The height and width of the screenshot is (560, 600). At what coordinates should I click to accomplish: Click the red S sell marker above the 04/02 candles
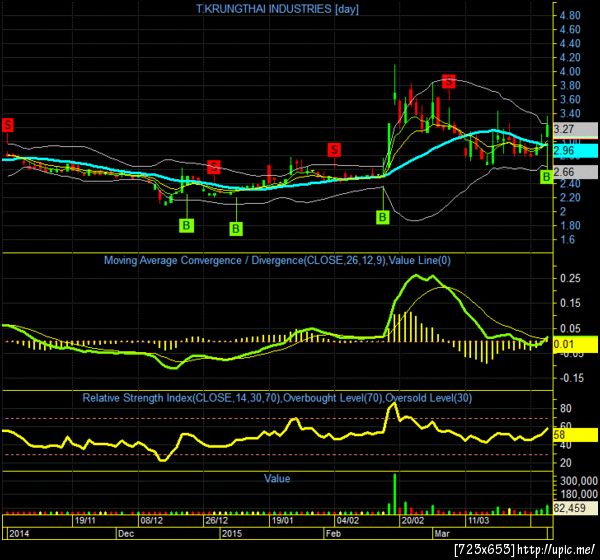point(334,150)
